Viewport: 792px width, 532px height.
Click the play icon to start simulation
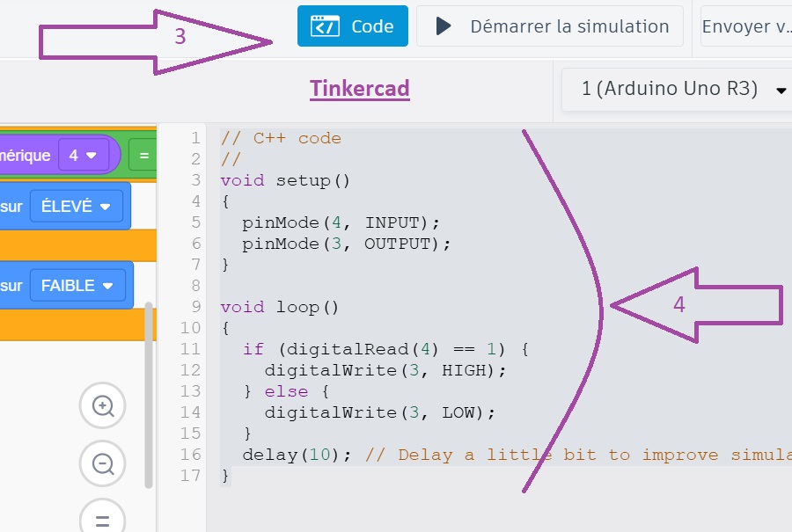coord(444,26)
